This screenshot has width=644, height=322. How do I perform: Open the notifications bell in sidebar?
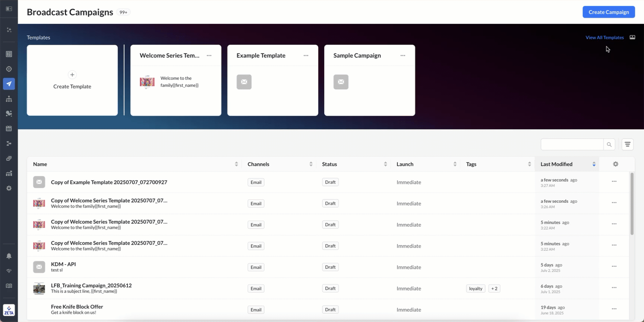pos(9,256)
